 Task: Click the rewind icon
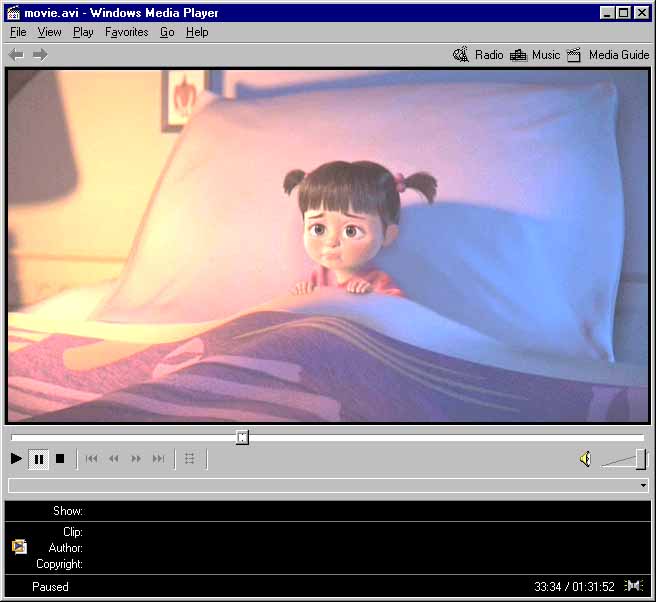click(113, 459)
